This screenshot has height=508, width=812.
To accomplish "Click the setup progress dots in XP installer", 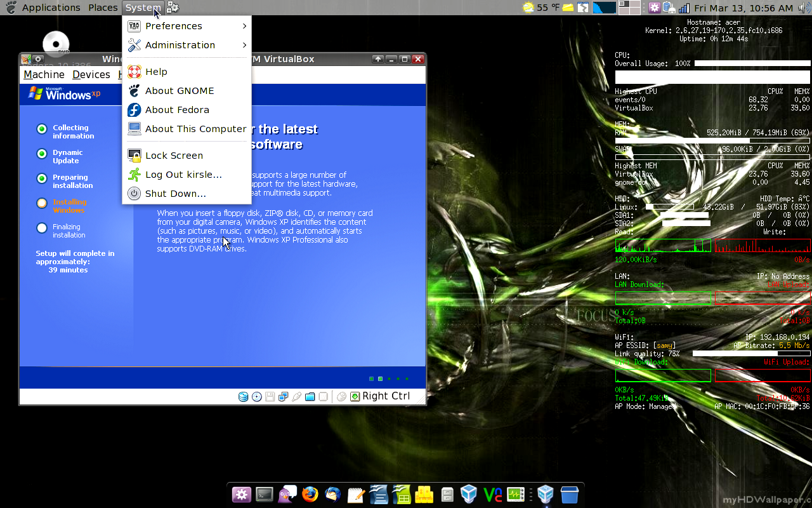I will 388,378.
